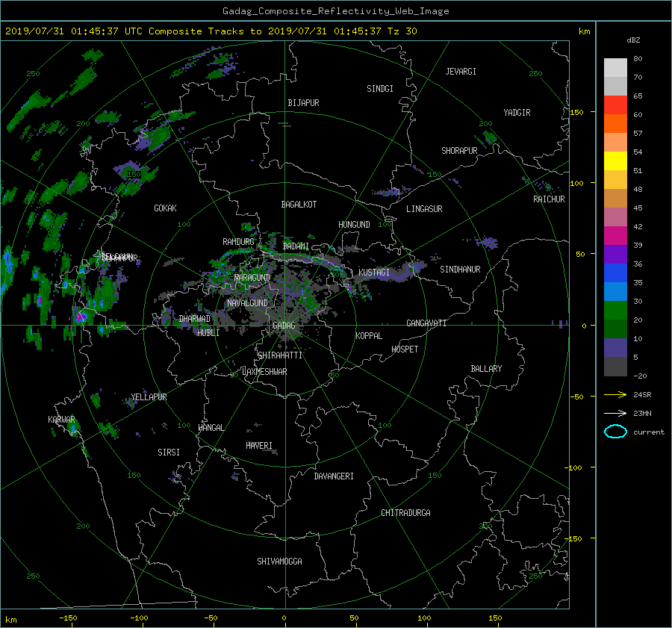
Task: Click the RAICHUR label
Action: [549, 199]
